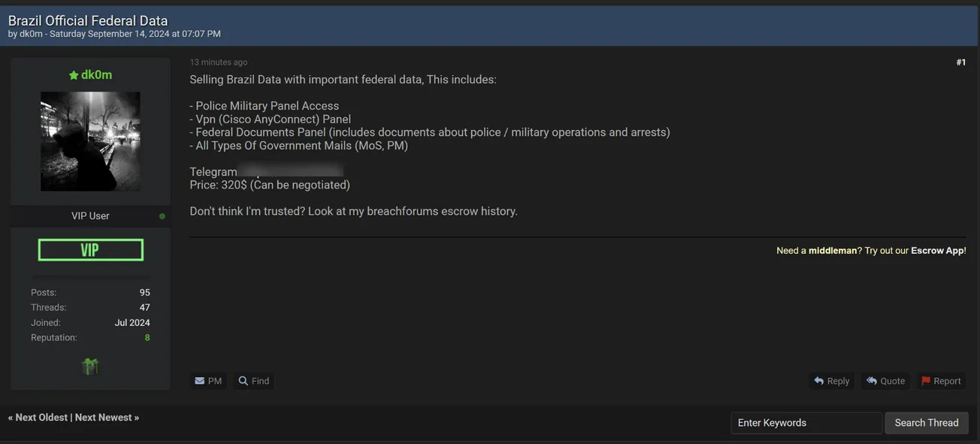The image size is (980, 444).
Task: Click in the Enter Keywords field
Action: pos(806,423)
